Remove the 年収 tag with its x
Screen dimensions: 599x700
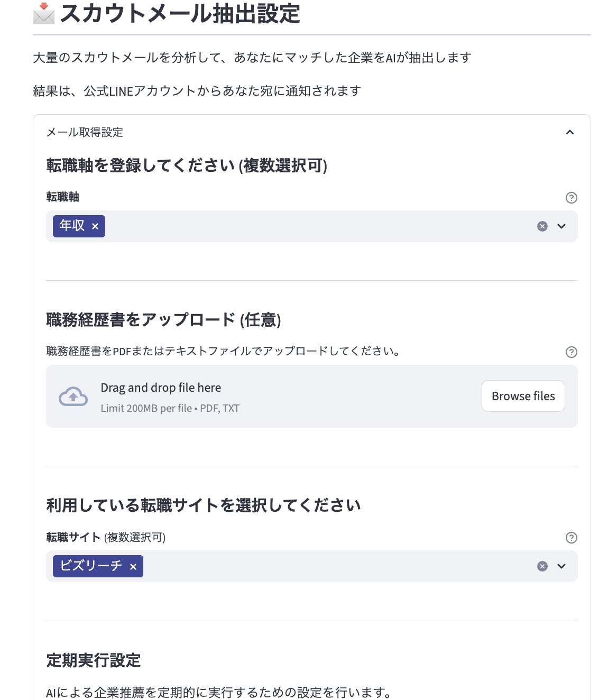click(95, 226)
